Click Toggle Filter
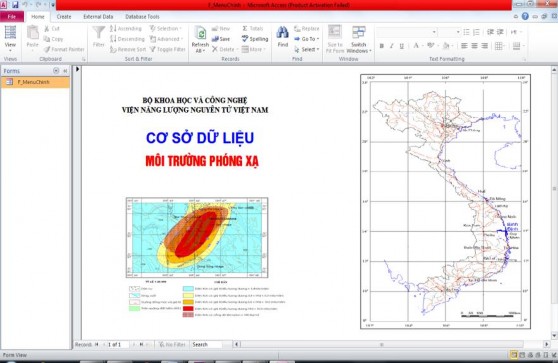This screenshot has height=363, width=558. click(167, 49)
